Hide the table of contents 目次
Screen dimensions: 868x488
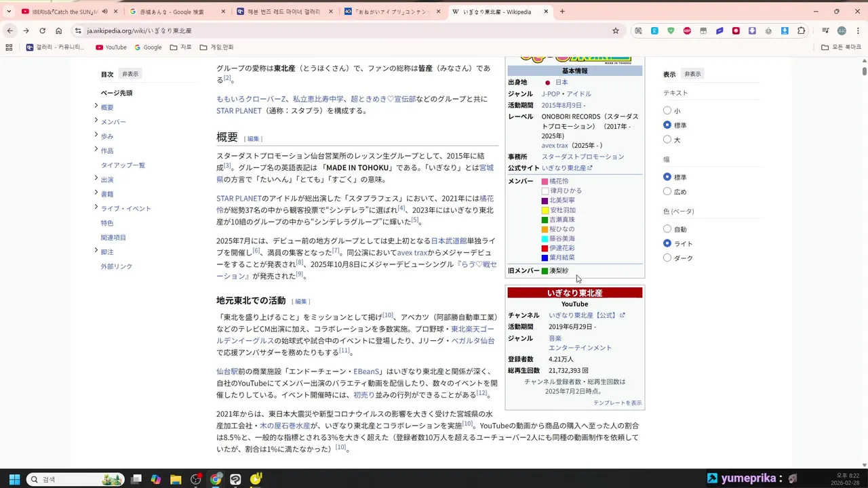coord(130,74)
